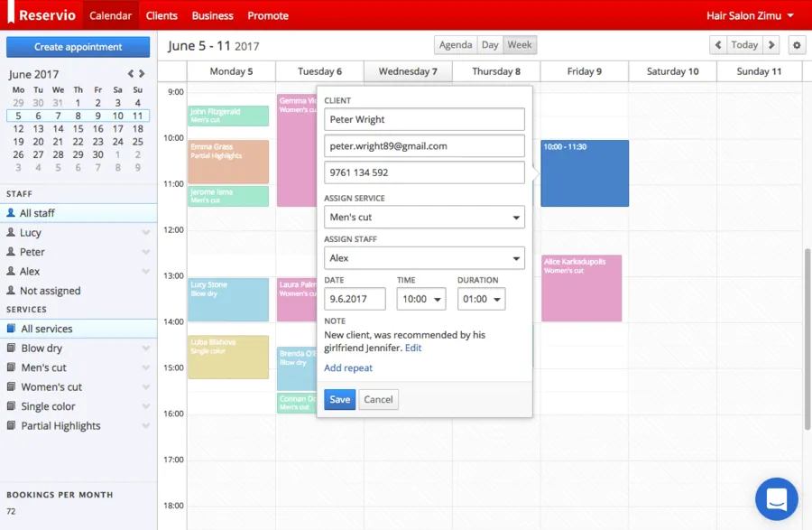Switch to the Agenda view tab

coord(456,45)
